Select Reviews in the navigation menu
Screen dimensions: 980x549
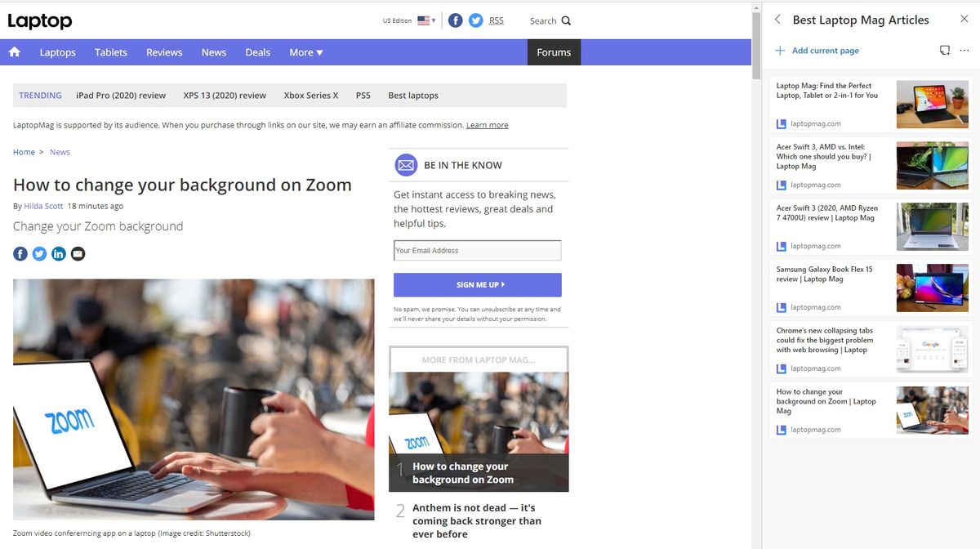pos(164,51)
